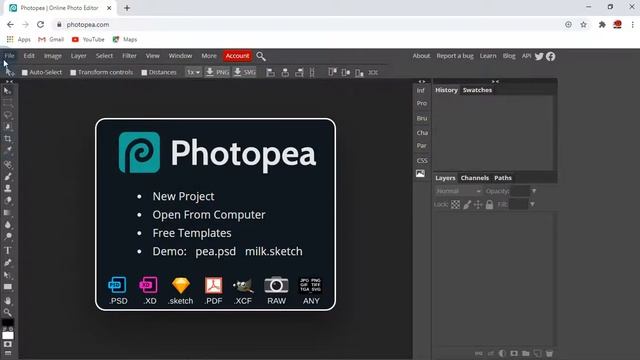Toggle lock transparent pixels
Screen dimensions: 640x360
[456, 204]
